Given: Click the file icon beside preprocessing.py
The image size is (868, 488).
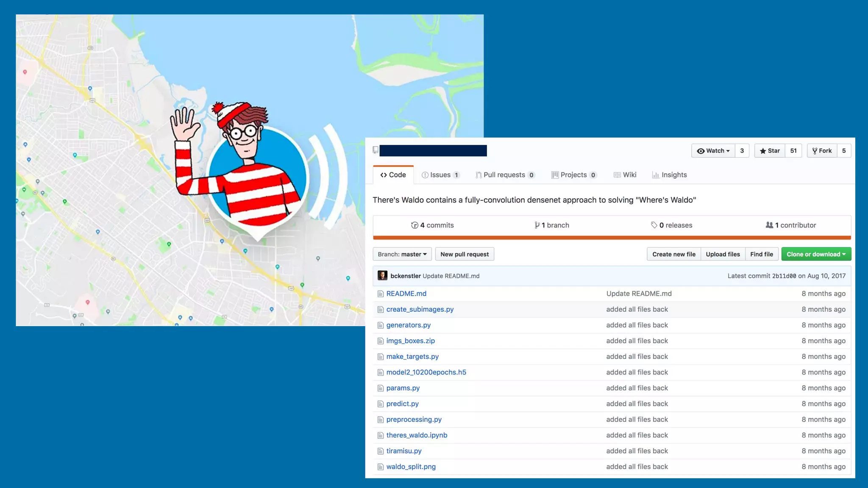Looking at the screenshot, I should point(380,419).
